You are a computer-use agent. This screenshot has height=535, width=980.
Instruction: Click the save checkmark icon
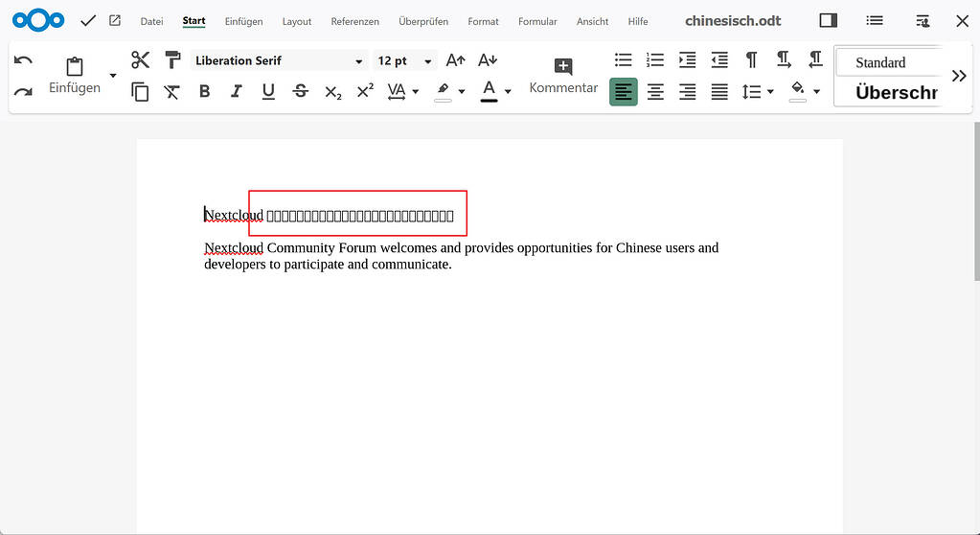(x=88, y=21)
